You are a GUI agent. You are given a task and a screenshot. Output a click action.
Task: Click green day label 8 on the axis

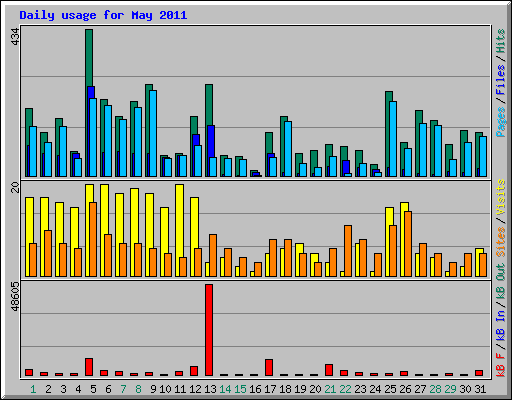(x=138, y=389)
